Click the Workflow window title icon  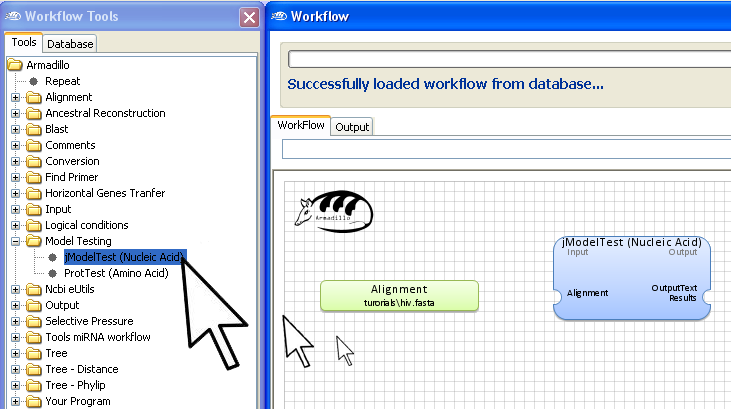279,16
